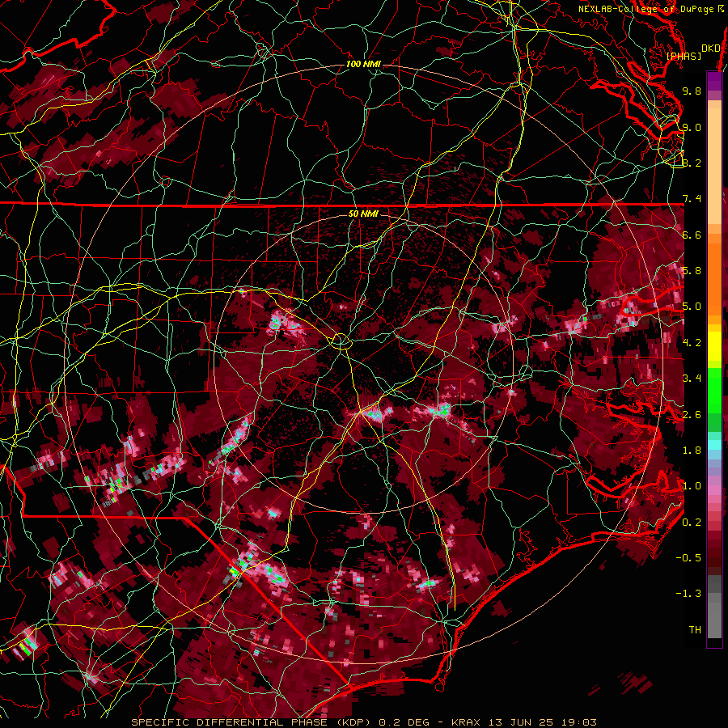Image resolution: width=728 pixels, height=728 pixels.
Task: Click the 9.0 scale value
Action: (692, 127)
